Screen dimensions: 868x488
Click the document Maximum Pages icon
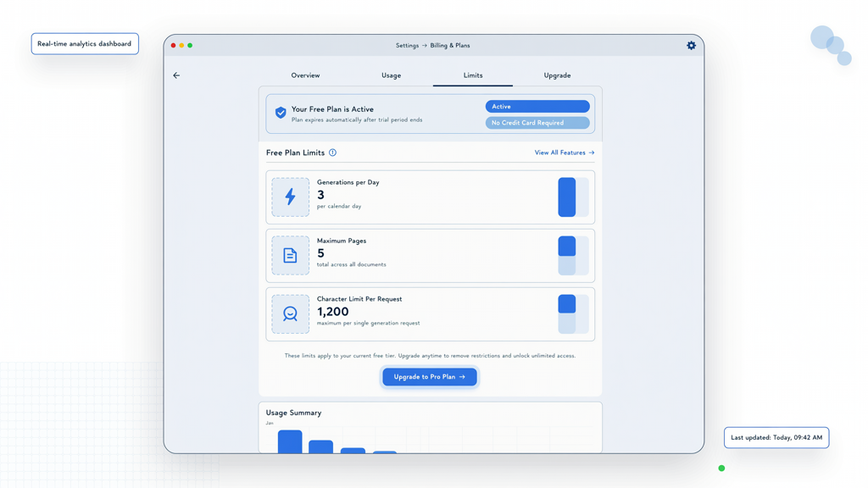click(290, 255)
